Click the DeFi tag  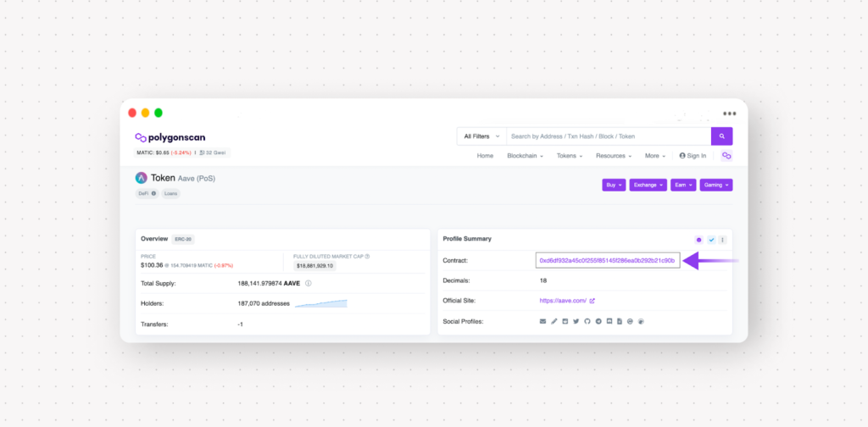coord(147,193)
